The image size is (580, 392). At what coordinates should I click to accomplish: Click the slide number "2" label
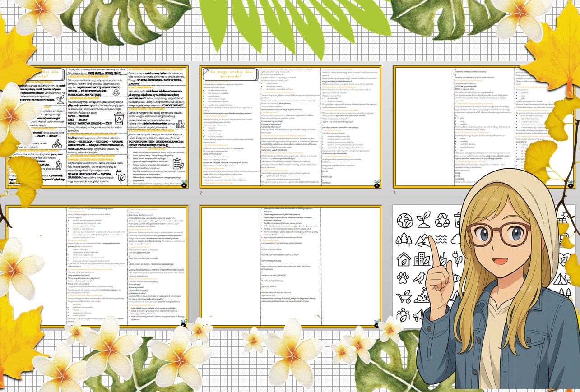coord(200,193)
